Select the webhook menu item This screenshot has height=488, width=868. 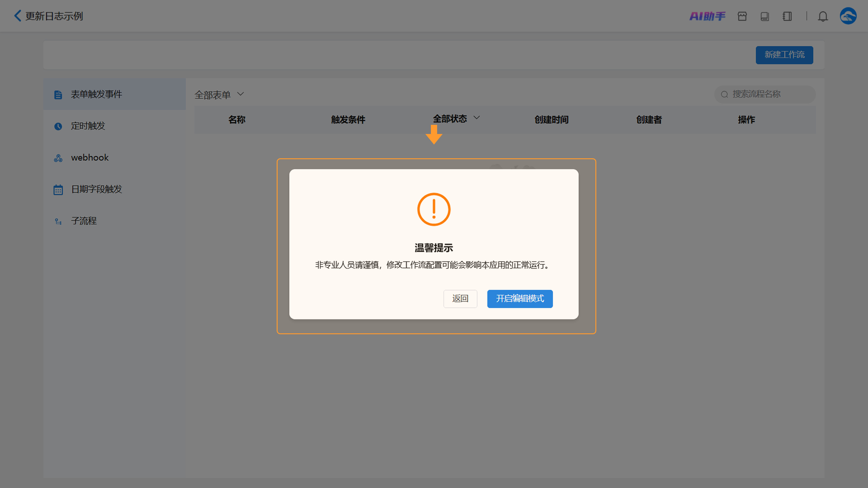(115, 157)
